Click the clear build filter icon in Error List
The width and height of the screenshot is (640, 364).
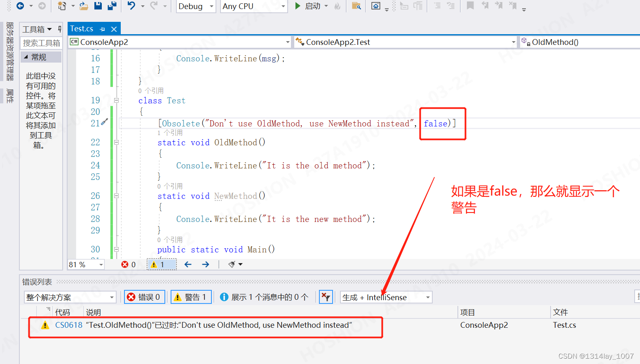326,297
